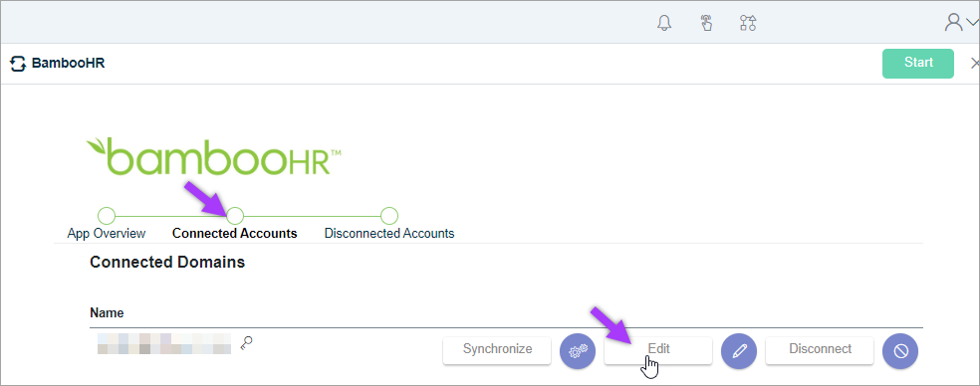Click the Disconnect button
Viewport: 980px width, 386px height.
820,350
